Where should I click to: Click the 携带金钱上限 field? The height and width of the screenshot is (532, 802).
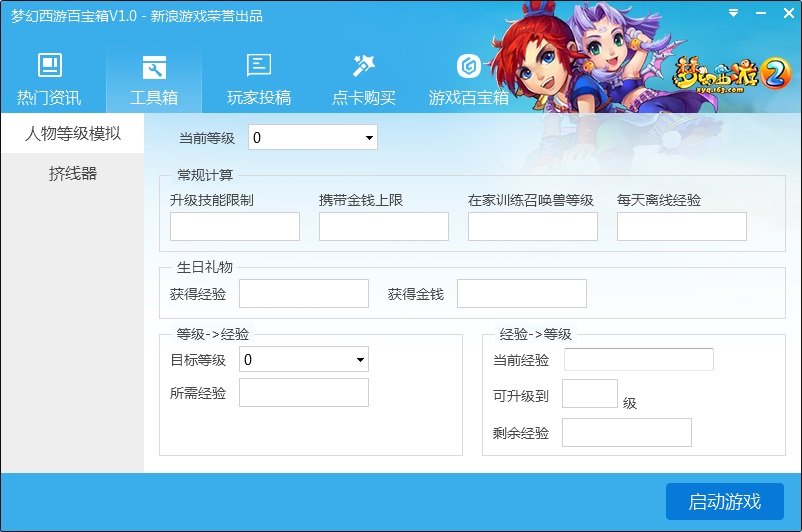click(x=384, y=227)
